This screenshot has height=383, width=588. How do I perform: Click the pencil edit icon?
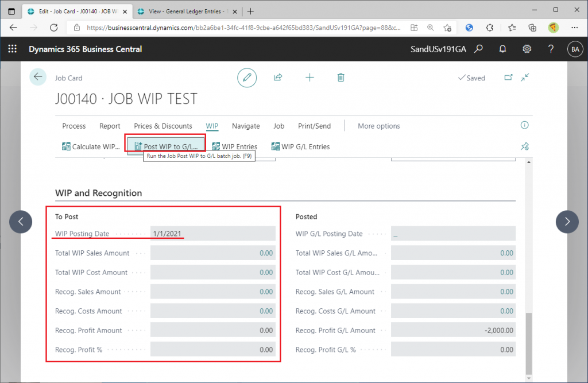pyautogui.click(x=247, y=78)
